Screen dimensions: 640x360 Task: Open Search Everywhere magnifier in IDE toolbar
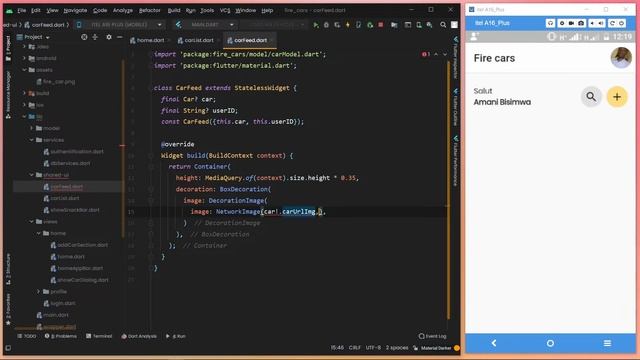(x=443, y=25)
